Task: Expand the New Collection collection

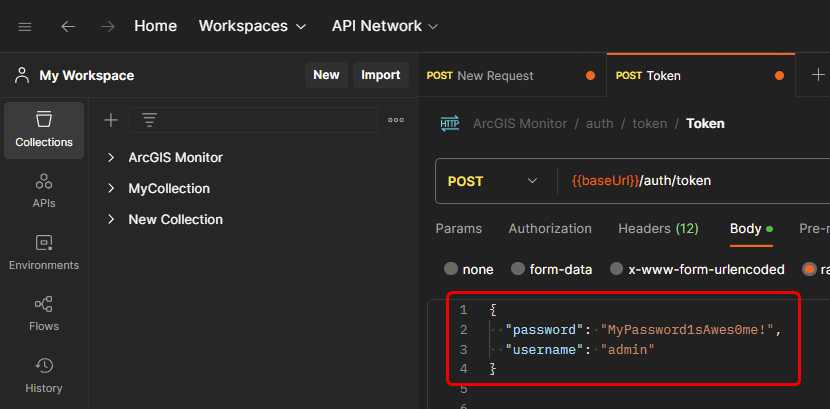Action: pyautogui.click(x=111, y=220)
